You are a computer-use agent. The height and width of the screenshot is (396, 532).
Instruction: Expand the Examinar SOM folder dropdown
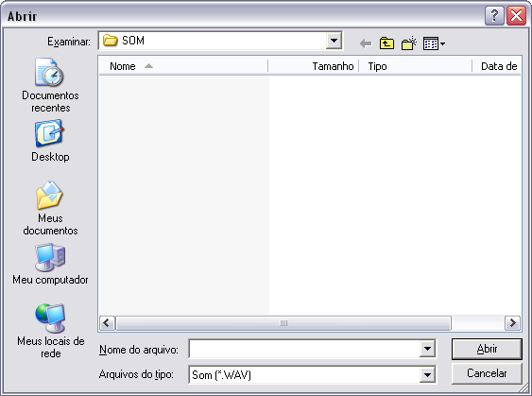click(334, 41)
